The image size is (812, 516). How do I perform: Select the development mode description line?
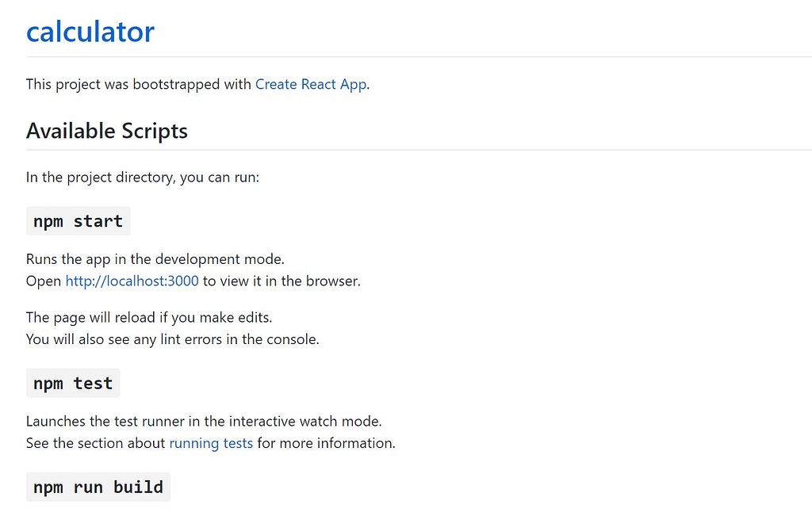pyautogui.click(x=155, y=258)
